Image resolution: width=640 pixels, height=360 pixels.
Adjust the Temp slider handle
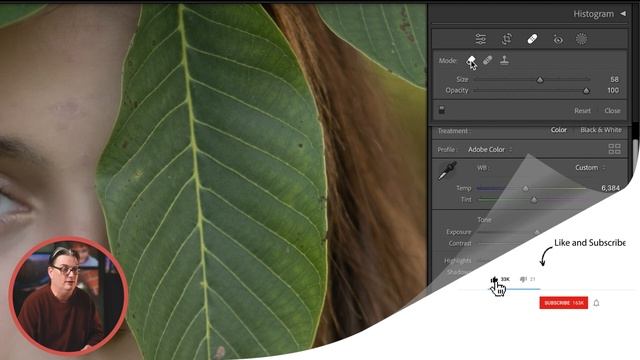(525, 188)
